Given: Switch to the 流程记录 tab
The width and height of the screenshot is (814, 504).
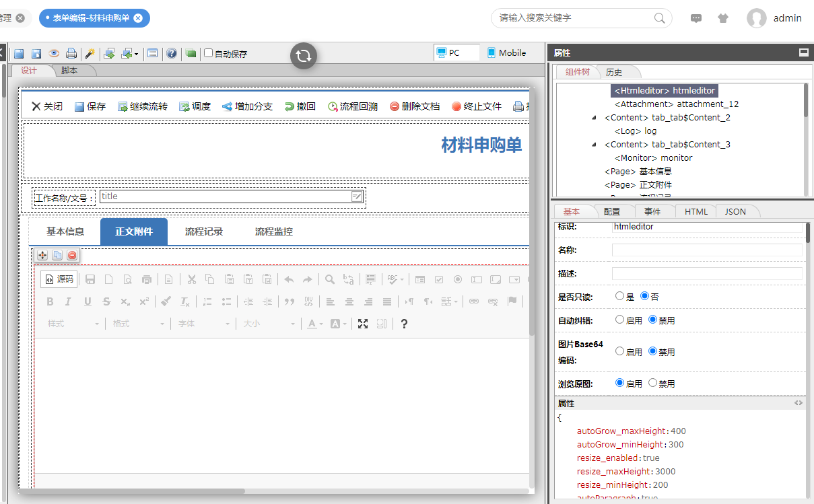Looking at the screenshot, I should coord(203,231).
